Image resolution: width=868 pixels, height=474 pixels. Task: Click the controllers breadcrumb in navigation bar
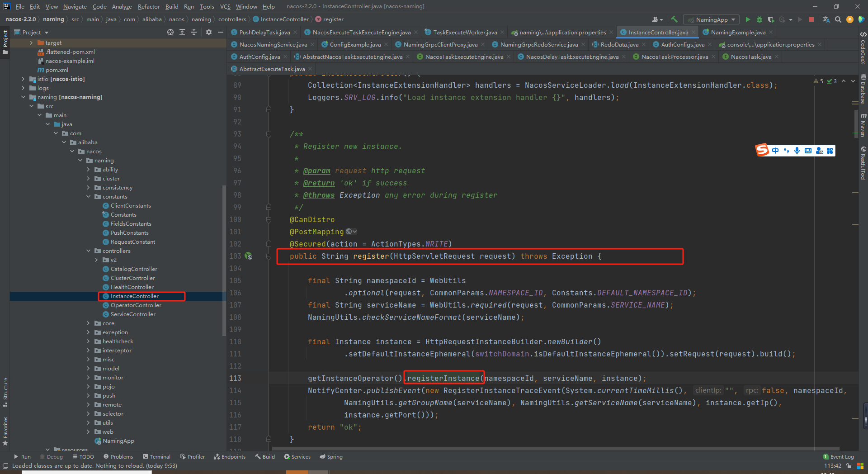(x=232, y=19)
